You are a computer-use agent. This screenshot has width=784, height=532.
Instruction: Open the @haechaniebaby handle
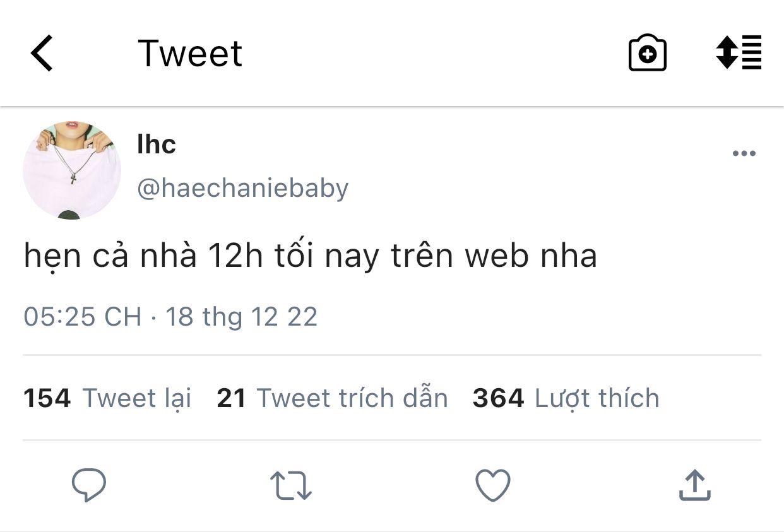pyautogui.click(x=243, y=188)
